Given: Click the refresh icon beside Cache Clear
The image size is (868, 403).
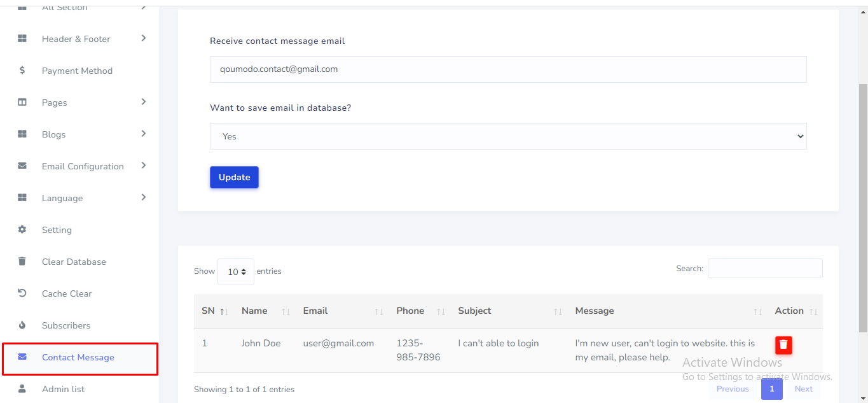Looking at the screenshot, I should 22,293.
